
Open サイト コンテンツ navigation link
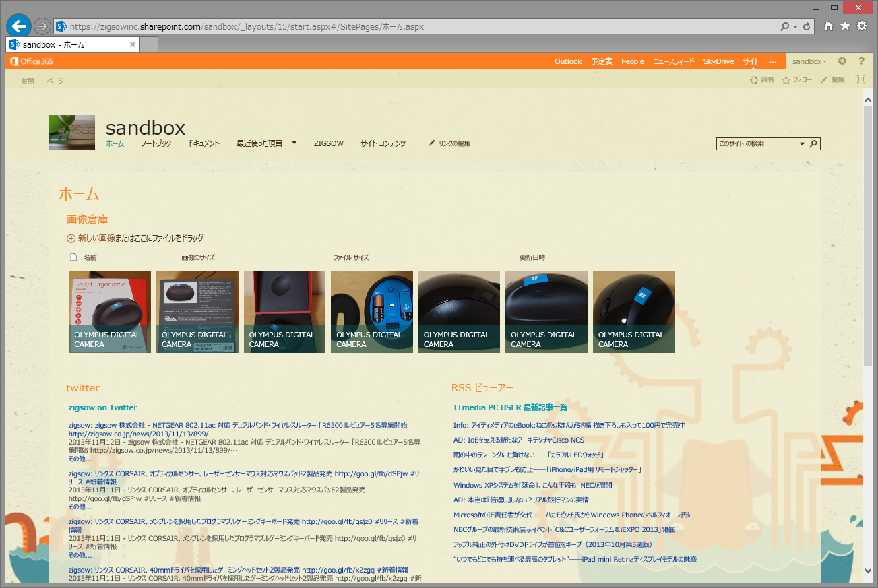click(x=383, y=143)
